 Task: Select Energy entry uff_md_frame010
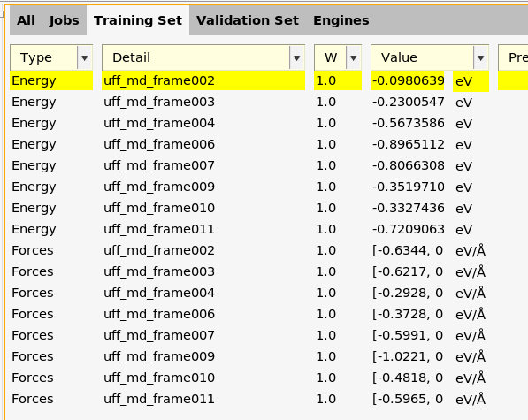159,208
